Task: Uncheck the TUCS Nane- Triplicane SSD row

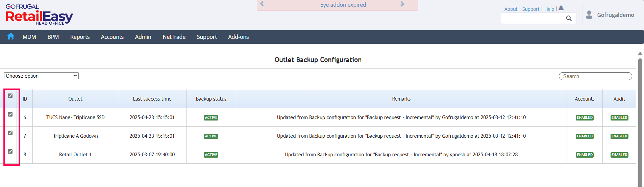Action: point(10,114)
